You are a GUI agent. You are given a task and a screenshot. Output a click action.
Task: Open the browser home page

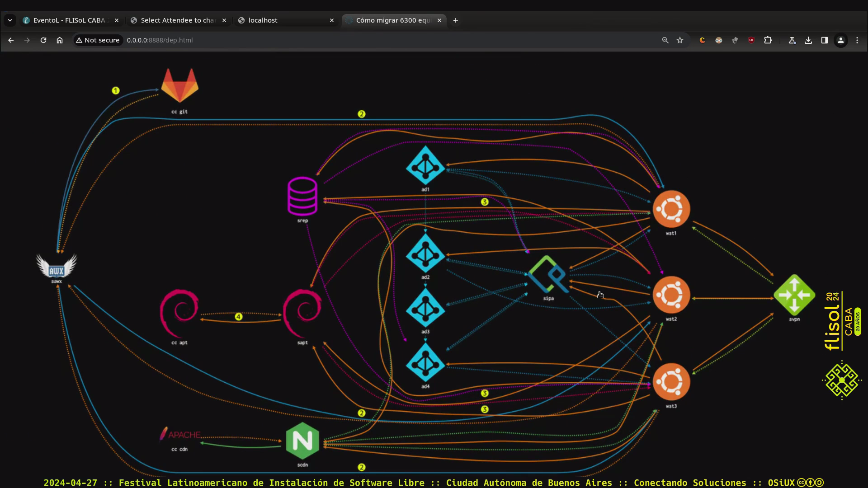60,40
